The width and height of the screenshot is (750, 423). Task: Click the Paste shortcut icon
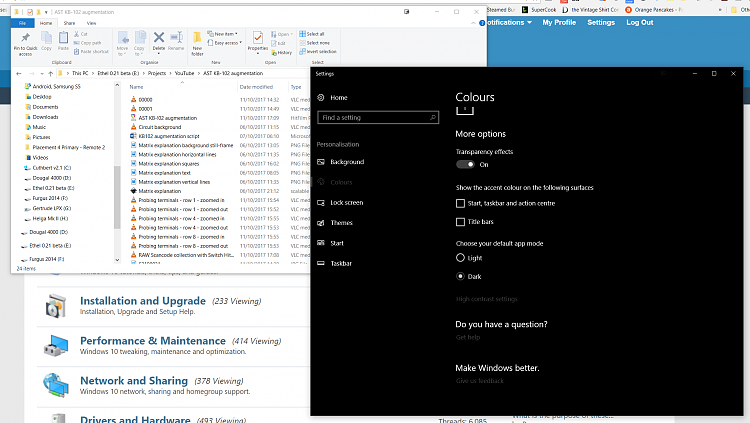pos(77,51)
